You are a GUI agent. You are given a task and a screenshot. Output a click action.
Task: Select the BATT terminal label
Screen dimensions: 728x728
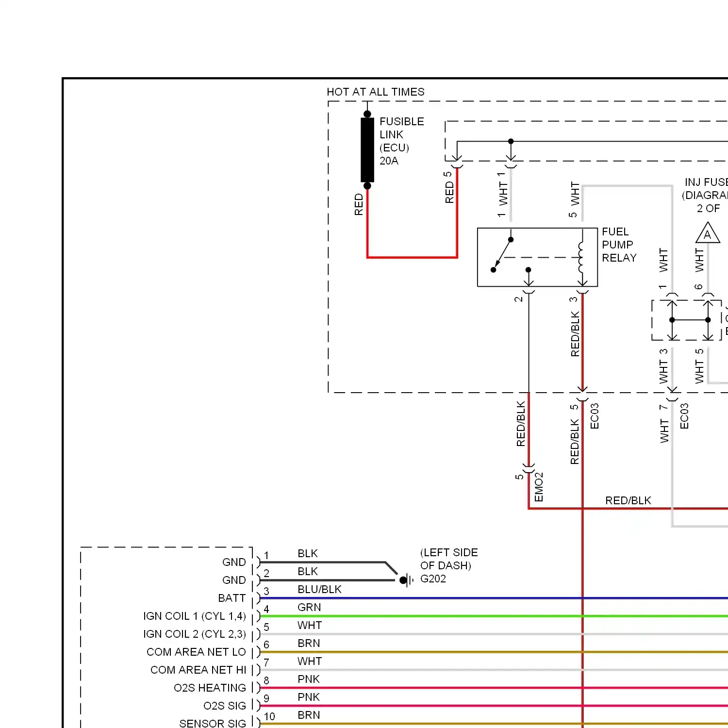[232, 598]
